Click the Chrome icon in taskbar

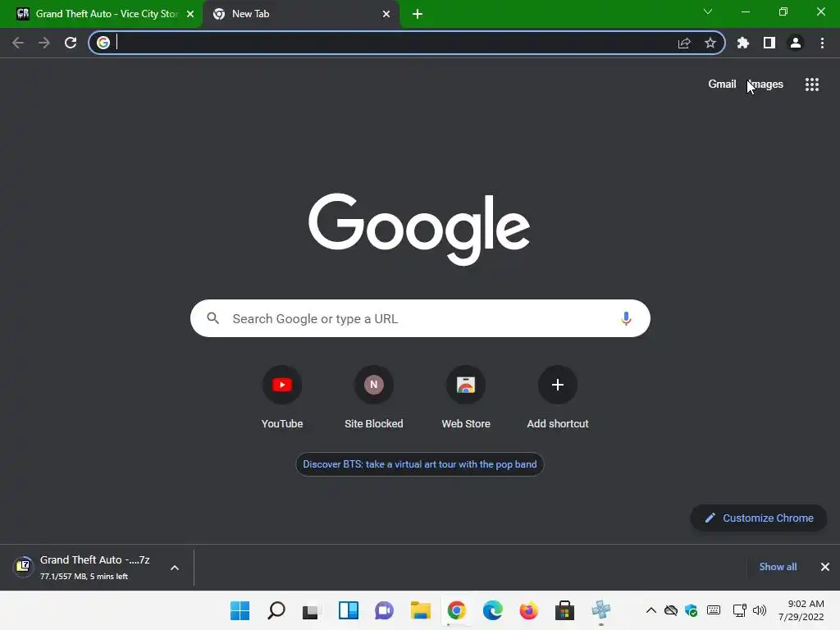(x=456, y=610)
